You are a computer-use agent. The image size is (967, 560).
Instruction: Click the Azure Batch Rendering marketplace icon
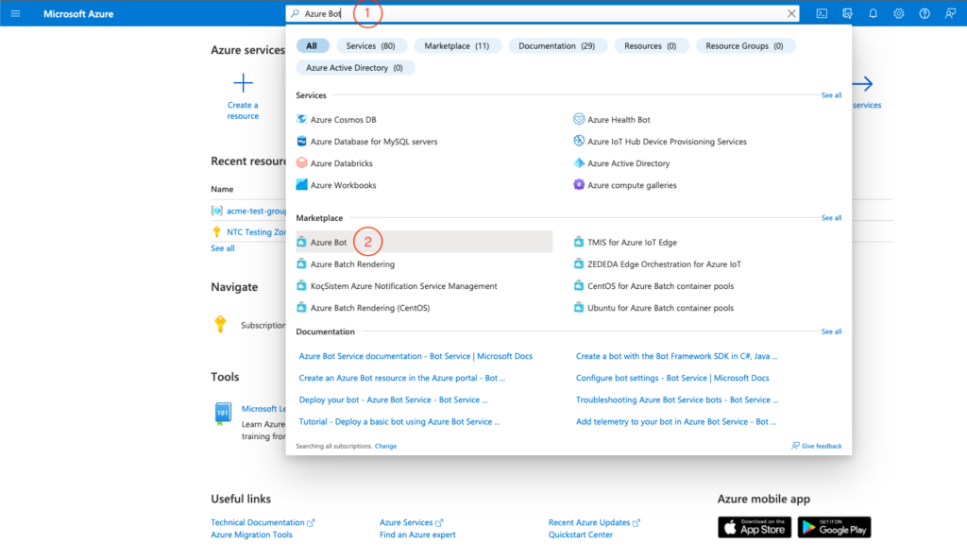point(301,264)
